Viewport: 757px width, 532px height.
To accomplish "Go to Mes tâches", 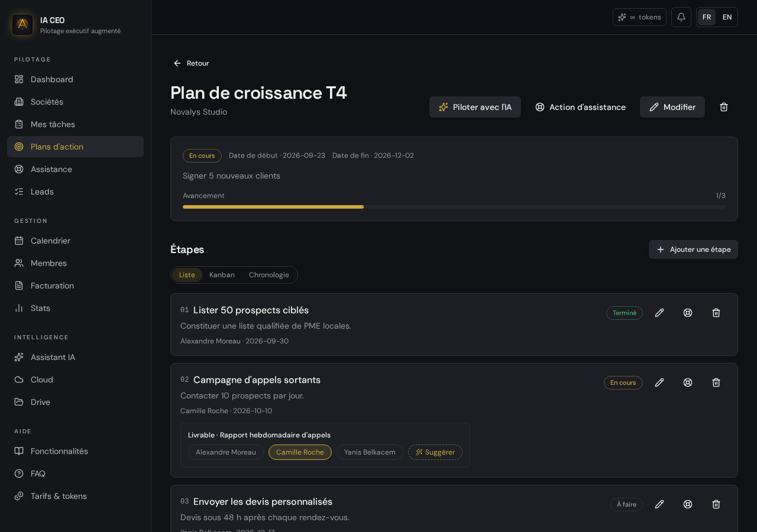I will coord(75,124).
